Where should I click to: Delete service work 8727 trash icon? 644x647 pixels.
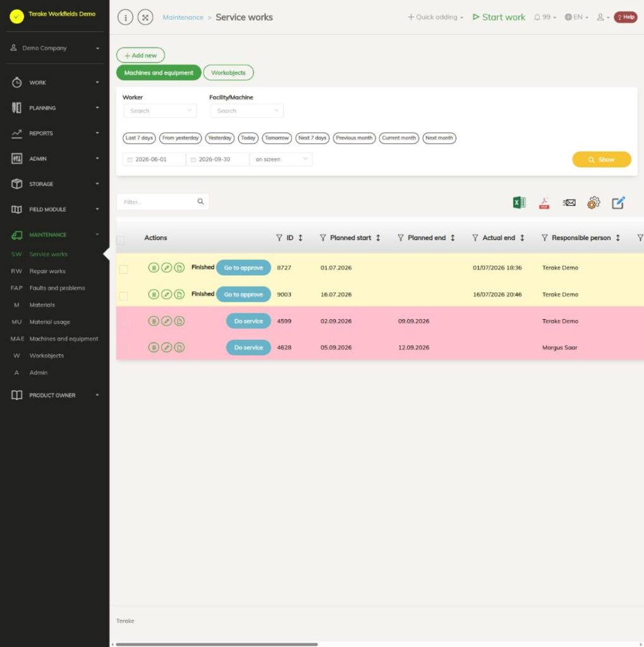(x=154, y=268)
